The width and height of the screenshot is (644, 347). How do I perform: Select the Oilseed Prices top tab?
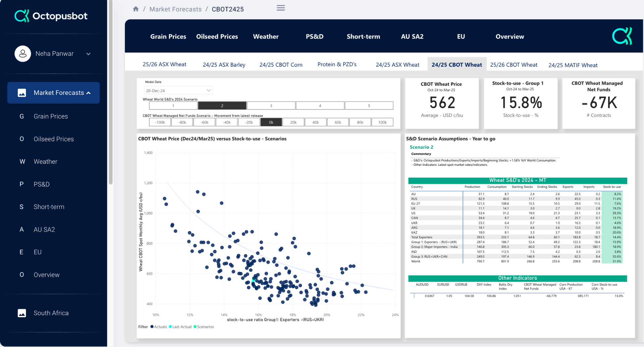click(217, 37)
